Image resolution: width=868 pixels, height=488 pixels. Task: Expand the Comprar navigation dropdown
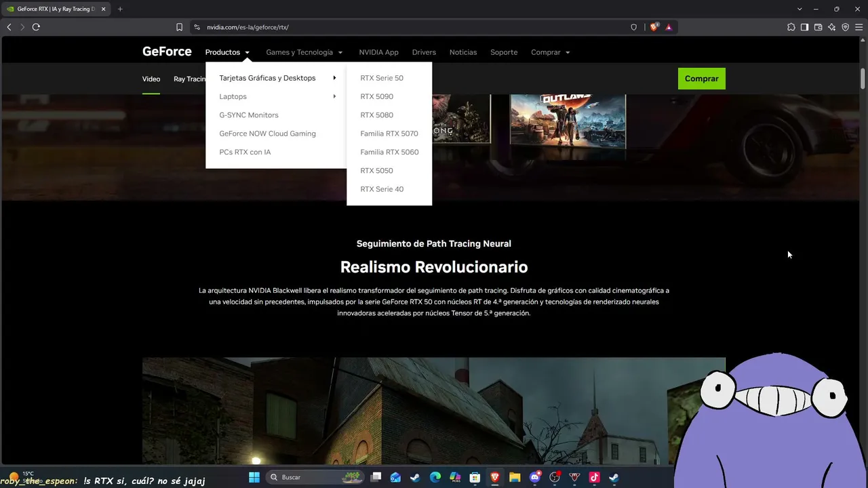point(551,52)
